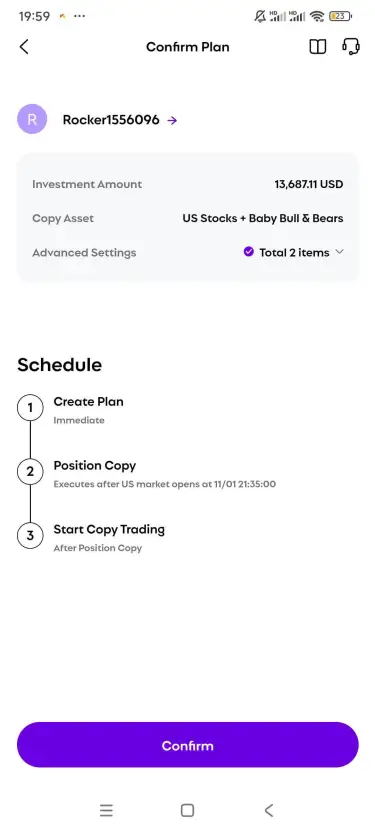Tap Android home square button
The image size is (375, 833).
tap(187, 810)
